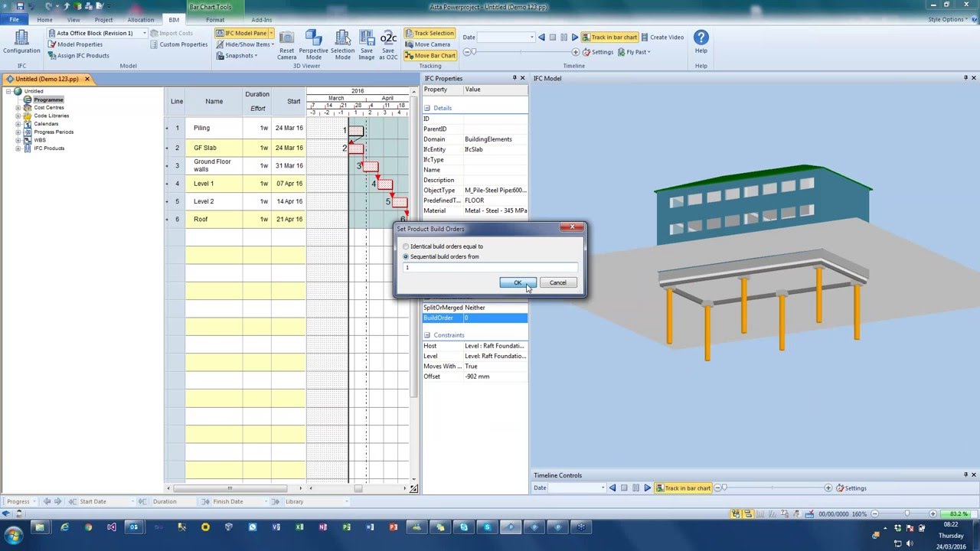The height and width of the screenshot is (551, 980).
Task: Toggle Track Selection
Action: 430,33
